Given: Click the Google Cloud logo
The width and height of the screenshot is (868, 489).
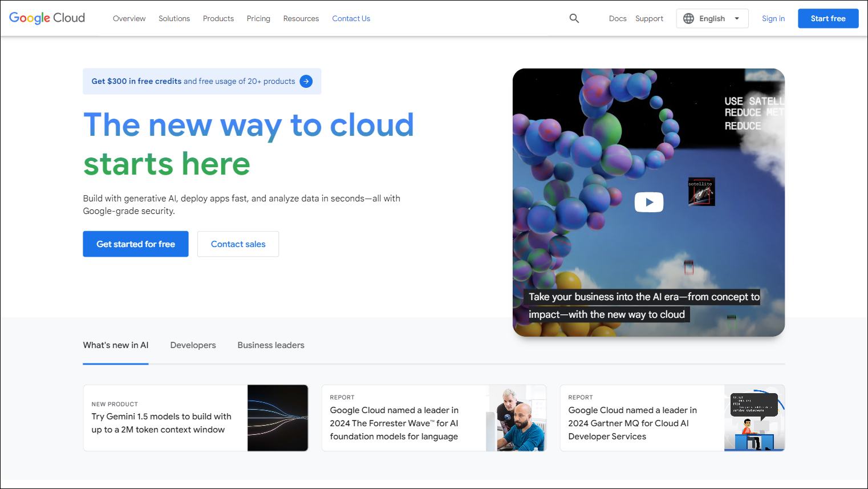Looking at the screenshot, I should coord(47,18).
